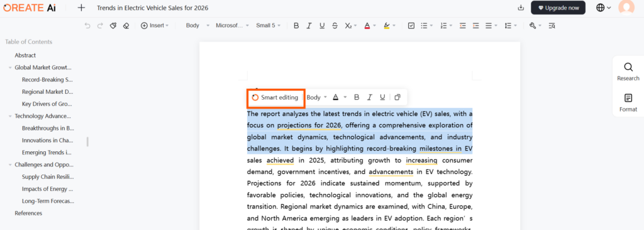Open the Body paragraph style dropdown in toolbar
The width and height of the screenshot is (644, 230).
(197, 25)
